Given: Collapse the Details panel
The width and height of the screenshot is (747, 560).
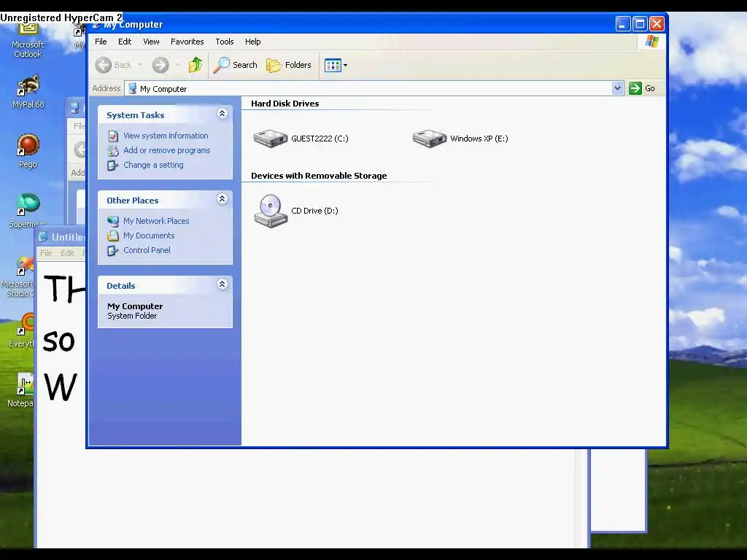Looking at the screenshot, I should (222, 284).
